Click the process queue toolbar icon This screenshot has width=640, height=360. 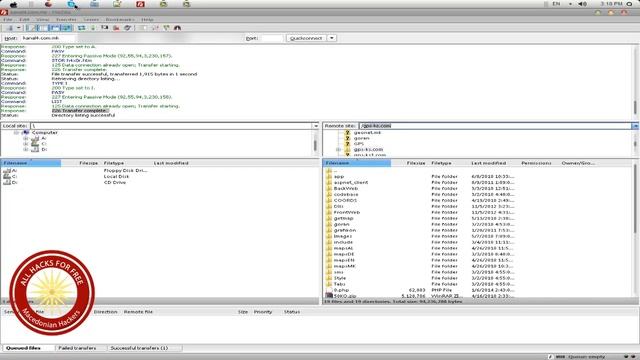(x=93, y=28)
